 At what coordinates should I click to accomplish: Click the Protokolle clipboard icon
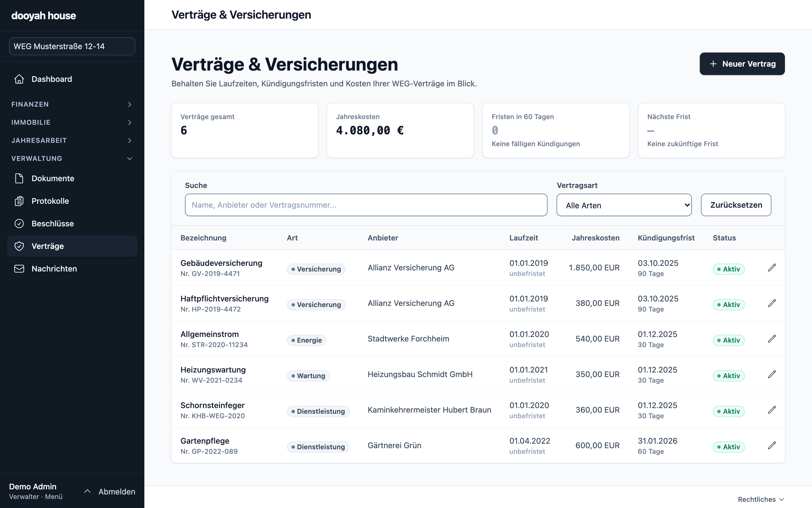[19, 201]
